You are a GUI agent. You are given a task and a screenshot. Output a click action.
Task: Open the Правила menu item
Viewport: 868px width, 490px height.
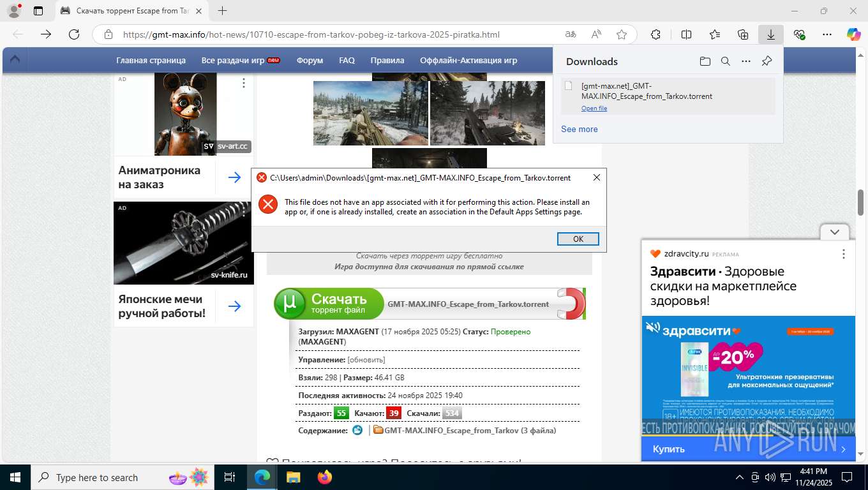pos(387,60)
